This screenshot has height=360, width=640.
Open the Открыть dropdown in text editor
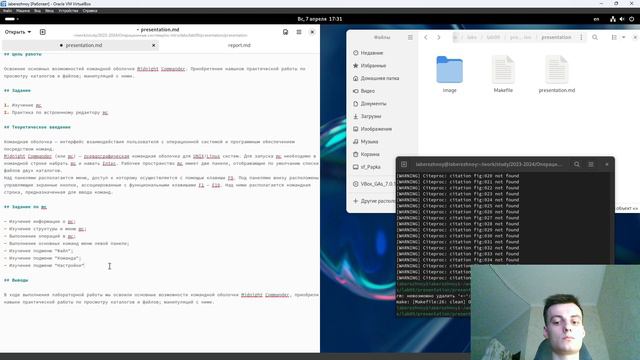pyautogui.click(x=18, y=32)
